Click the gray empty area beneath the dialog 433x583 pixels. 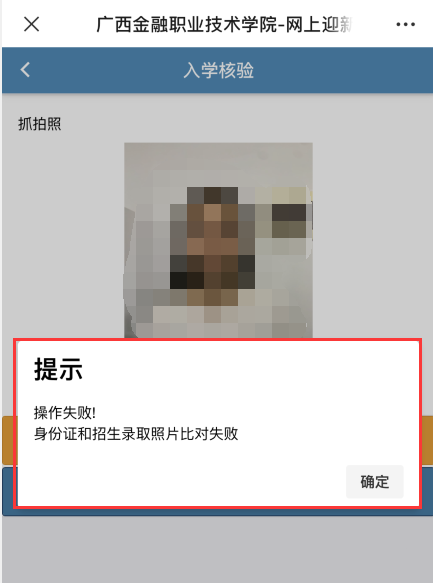click(x=217, y=550)
